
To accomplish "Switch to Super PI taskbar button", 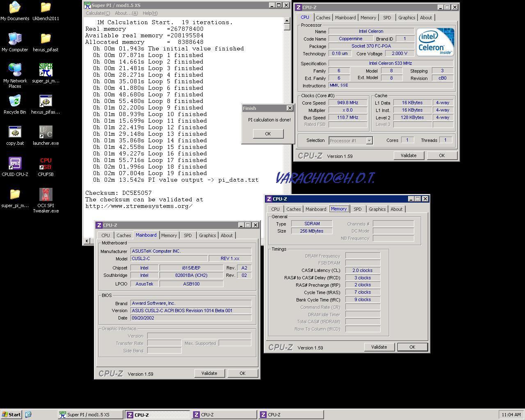I will [90, 415].
